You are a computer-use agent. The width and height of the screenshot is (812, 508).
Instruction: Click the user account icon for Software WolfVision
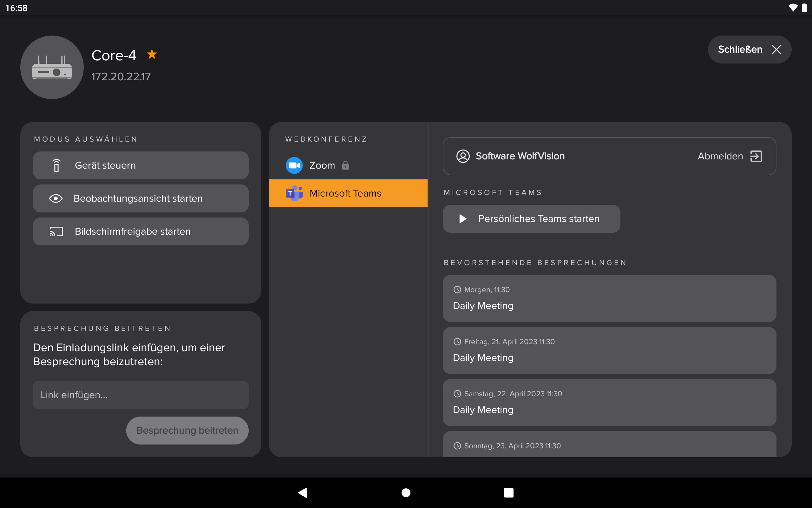[463, 156]
